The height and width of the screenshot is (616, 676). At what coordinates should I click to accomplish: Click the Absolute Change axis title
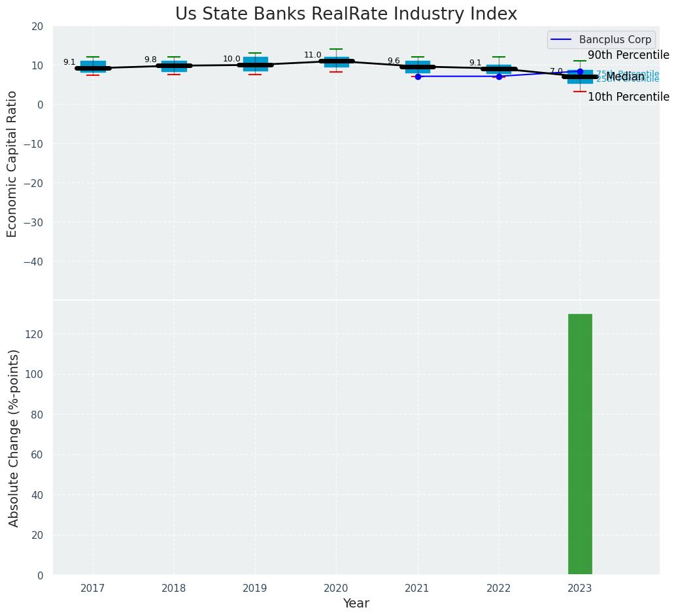[14, 437]
